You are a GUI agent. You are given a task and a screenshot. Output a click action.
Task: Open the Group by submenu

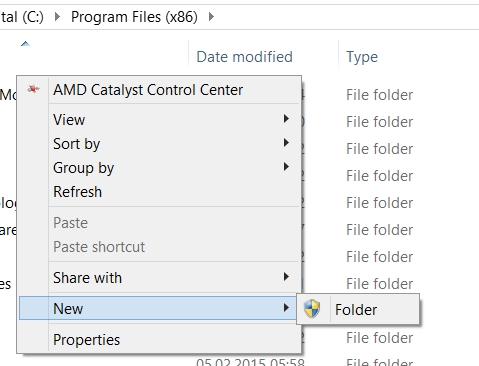(159, 168)
